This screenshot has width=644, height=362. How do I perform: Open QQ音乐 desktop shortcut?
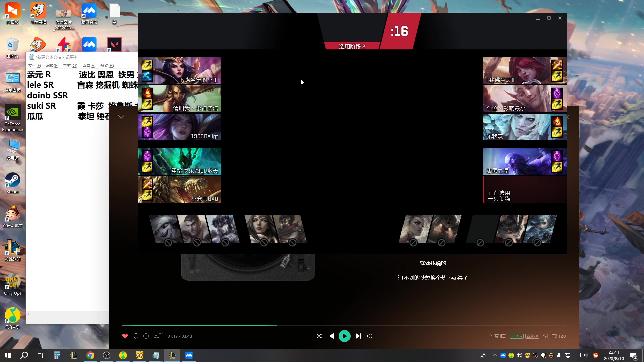pyautogui.click(x=13, y=318)
